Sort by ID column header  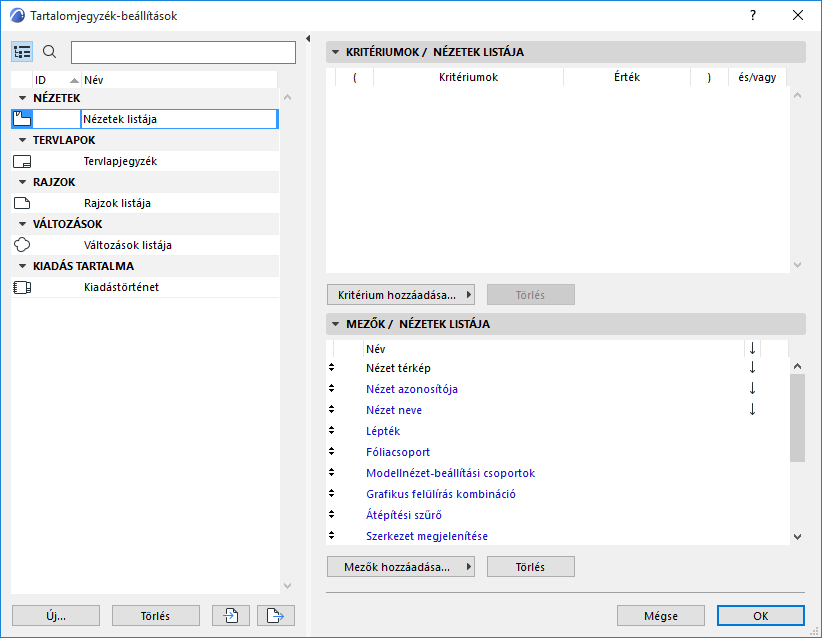57,80
